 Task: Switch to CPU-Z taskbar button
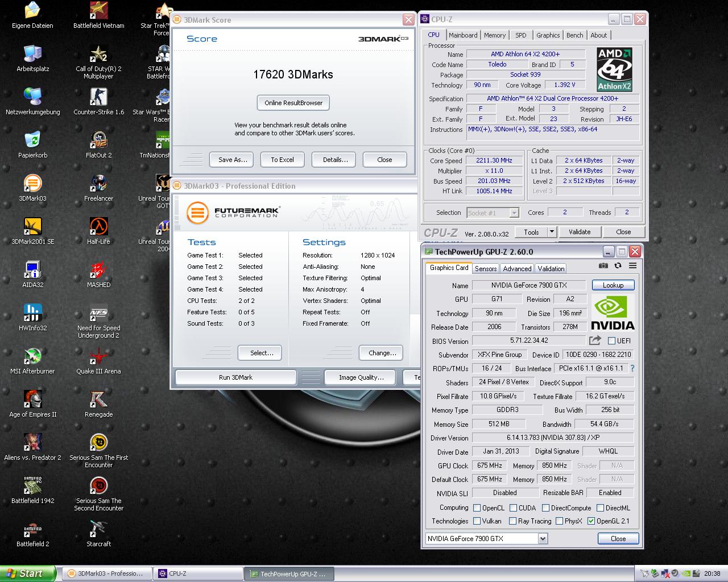pyautogui.click(x=198, y=573)
